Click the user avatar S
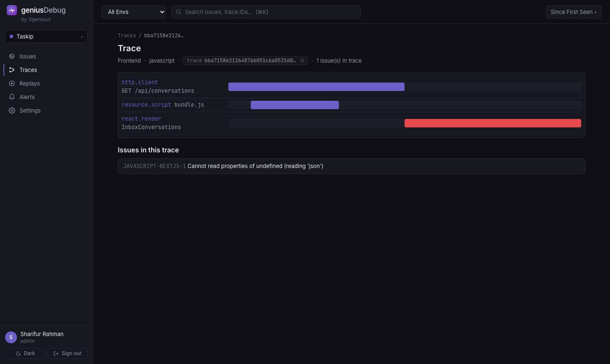 click(x=11, y=337)
